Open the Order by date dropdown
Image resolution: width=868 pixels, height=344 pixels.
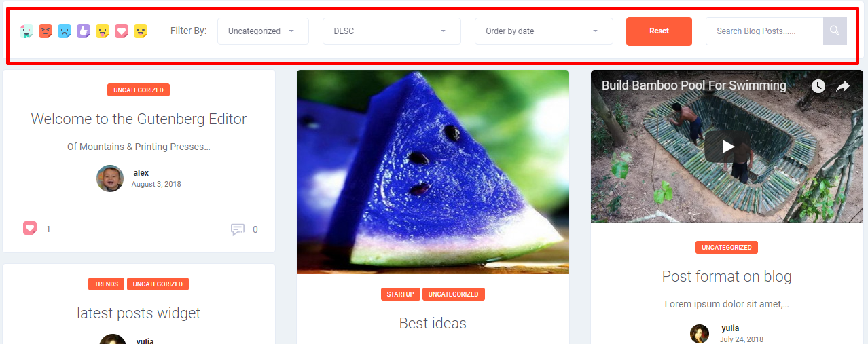pos(544,31)
